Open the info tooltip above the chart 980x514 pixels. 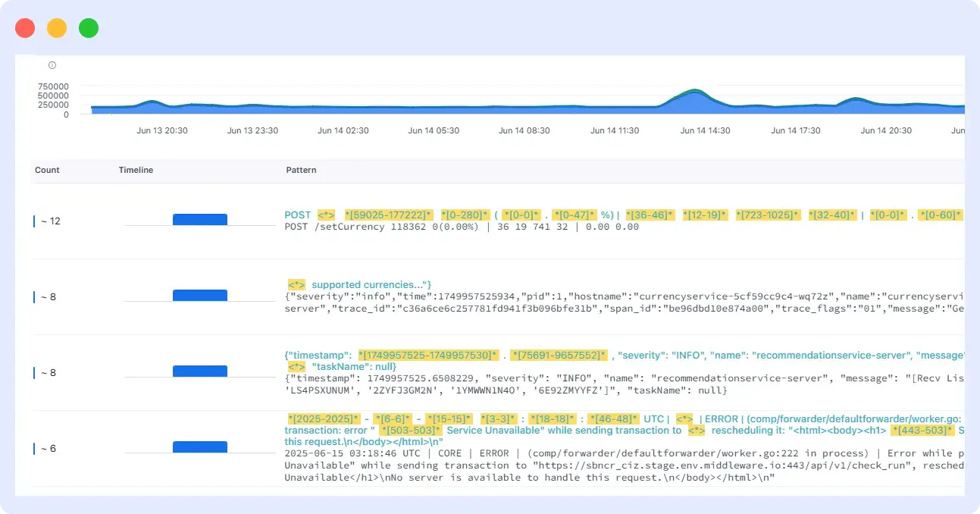(x=52, y=65)
